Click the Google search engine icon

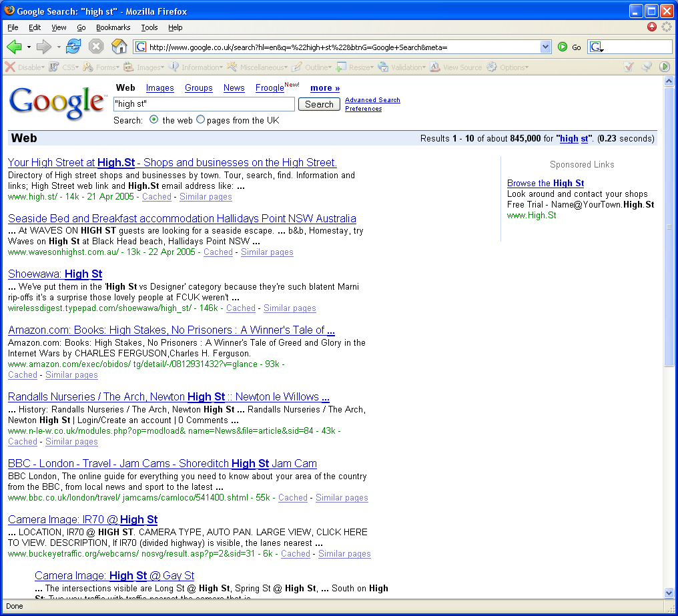tap(596, 47)
